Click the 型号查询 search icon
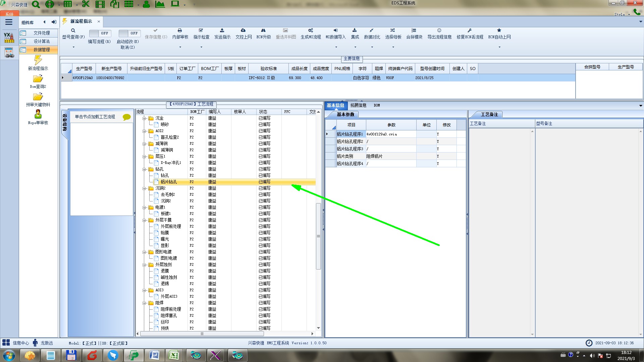 (73, 31)
